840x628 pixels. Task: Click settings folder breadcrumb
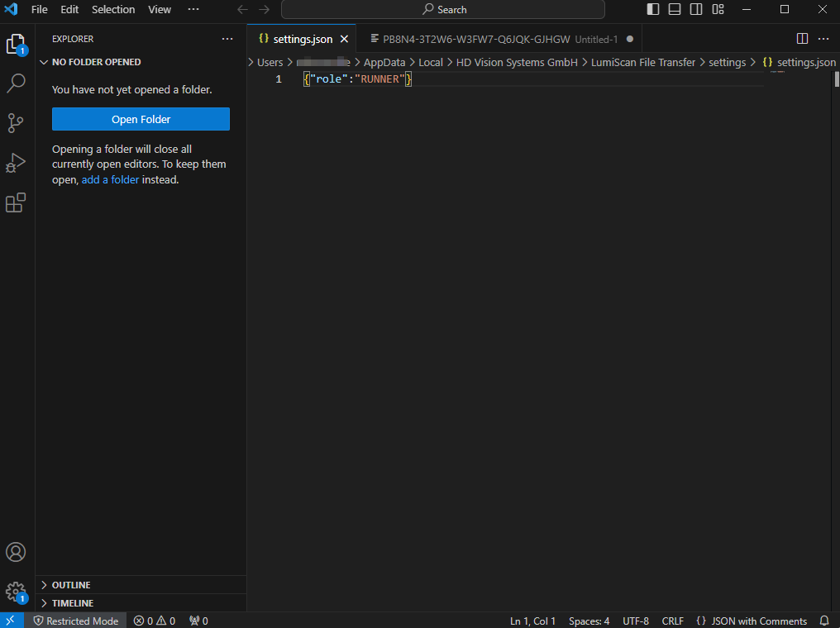727,63
